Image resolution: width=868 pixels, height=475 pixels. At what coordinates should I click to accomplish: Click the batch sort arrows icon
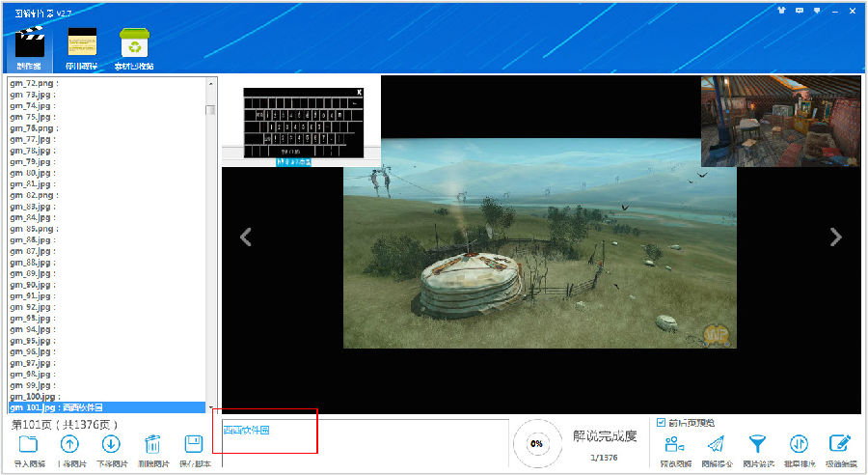tap(799, 444)
